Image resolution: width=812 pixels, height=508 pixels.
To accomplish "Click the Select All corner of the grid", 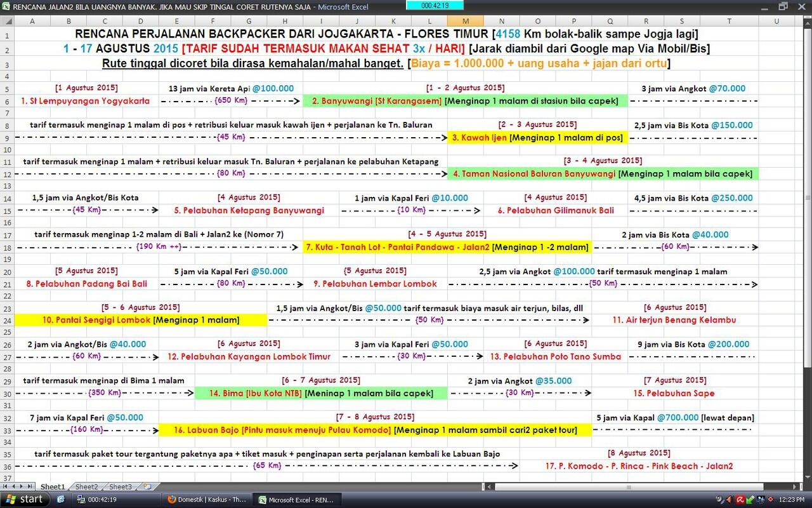I will [7, 21].
